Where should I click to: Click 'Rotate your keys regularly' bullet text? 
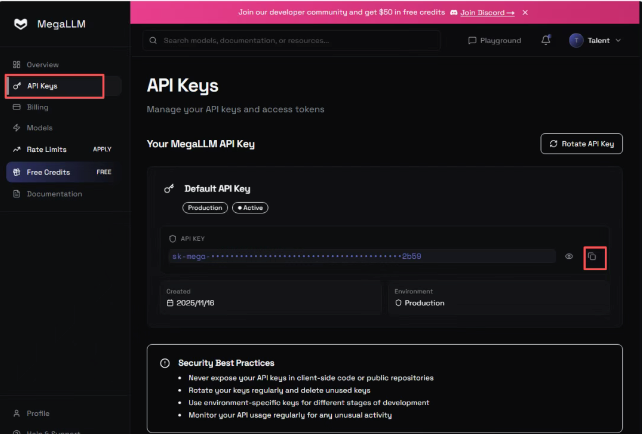279,391
